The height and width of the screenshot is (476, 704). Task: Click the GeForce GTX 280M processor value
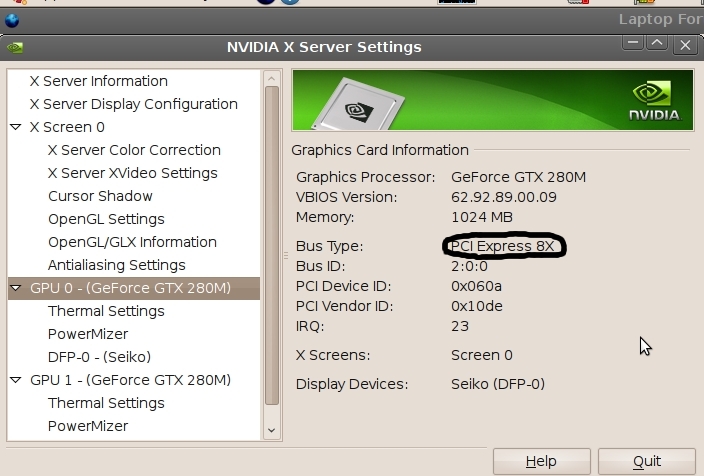(519, 177)
